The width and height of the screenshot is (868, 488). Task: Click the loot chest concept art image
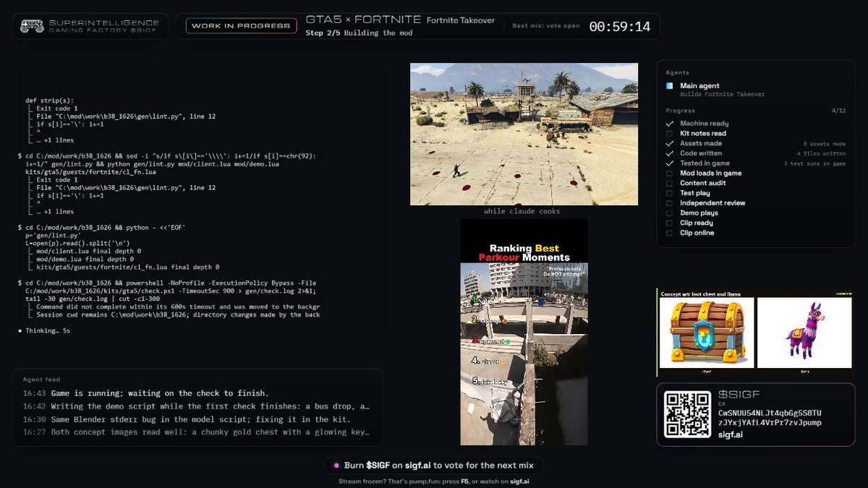(x=706, y=334)
